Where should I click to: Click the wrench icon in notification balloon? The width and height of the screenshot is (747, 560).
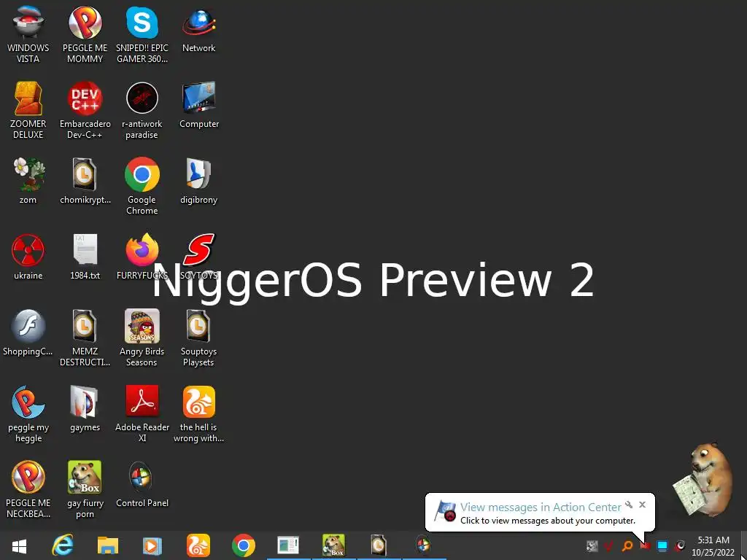[x=629, y=505]
